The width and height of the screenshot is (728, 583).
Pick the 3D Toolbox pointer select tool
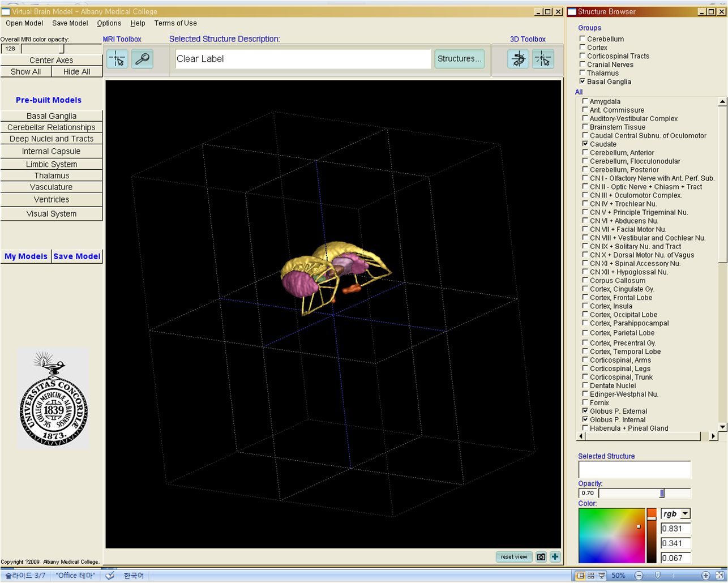(543, 59)
